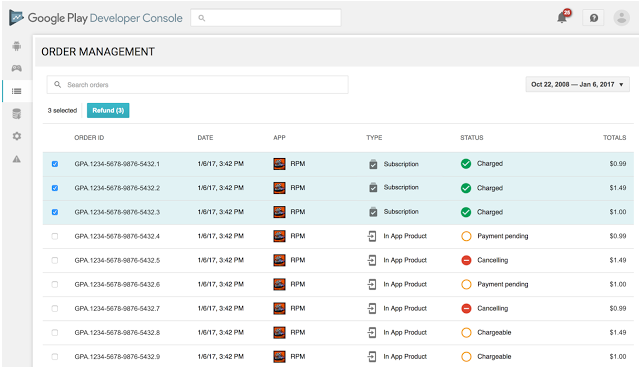639x367 pixels.
Task: Click In App Product icon for order 5432.5
Action: coord(372,260)
